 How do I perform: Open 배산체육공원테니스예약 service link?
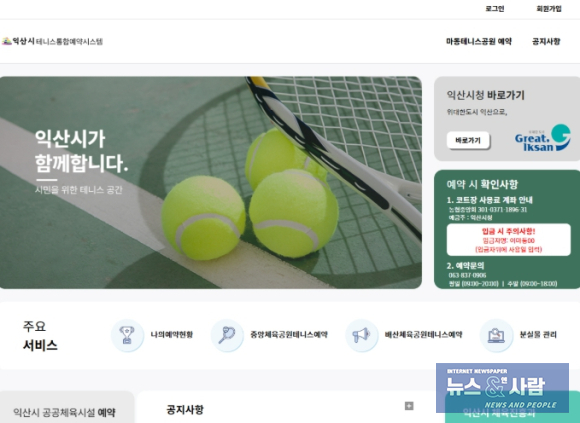click(x=424, y=335)
